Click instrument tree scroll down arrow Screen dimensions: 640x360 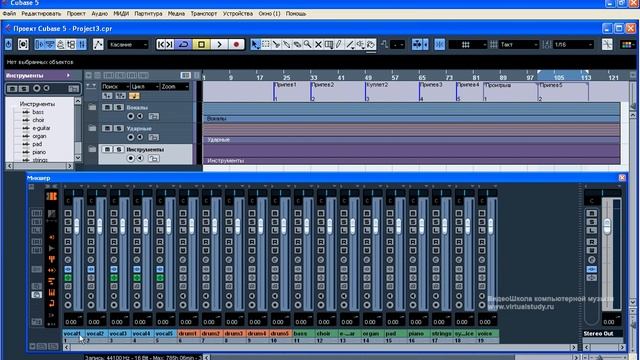point(78,158)
